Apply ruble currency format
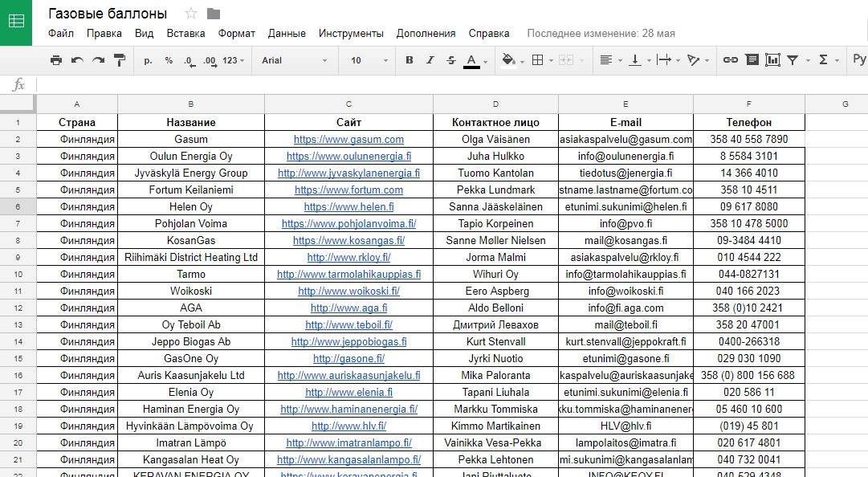The height and width of the screenshot is (477, 868). [x=148, y=60]
